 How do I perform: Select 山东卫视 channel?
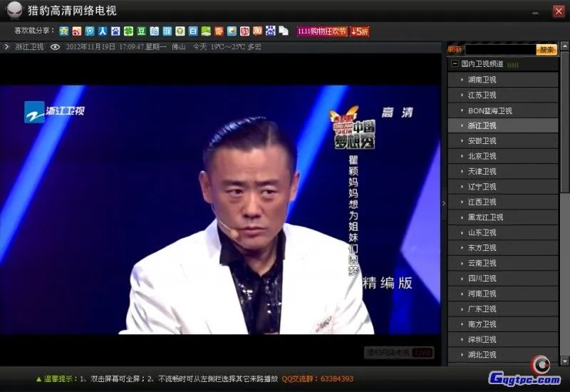coord(503,232)
